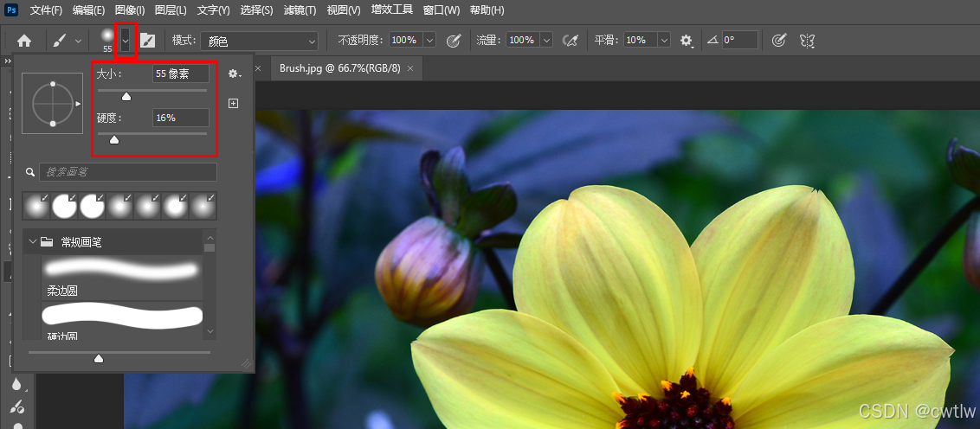Open the 图层(L) menu
The height and width of the screenshot is (429, 980).
[171, 10]
